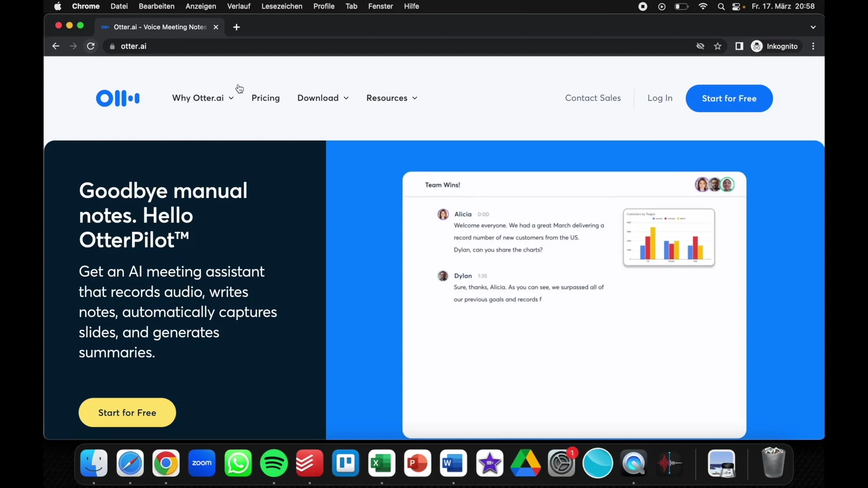This screenshot has height=488, width=868.
Task: Click the Pricing navigation menu item
Action: pyautogui.click(x=265, y=98)
